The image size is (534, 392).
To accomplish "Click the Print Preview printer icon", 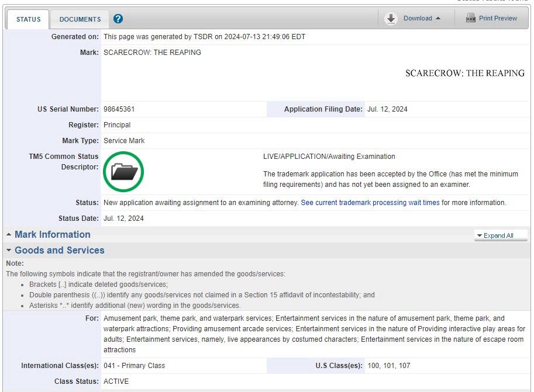I will pyautogui.click(x=471, y=18).
